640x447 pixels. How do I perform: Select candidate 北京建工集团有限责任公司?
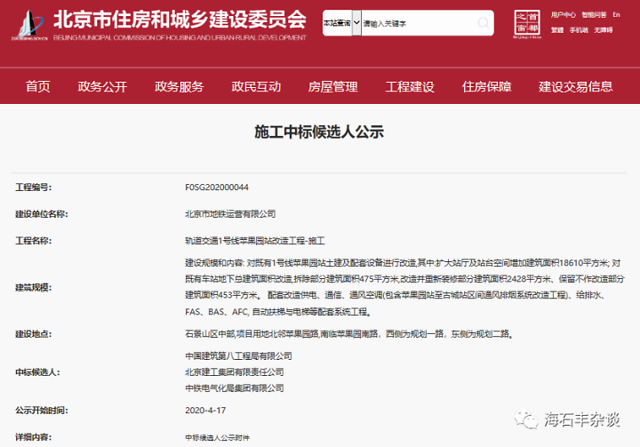(x=235, y=372)
